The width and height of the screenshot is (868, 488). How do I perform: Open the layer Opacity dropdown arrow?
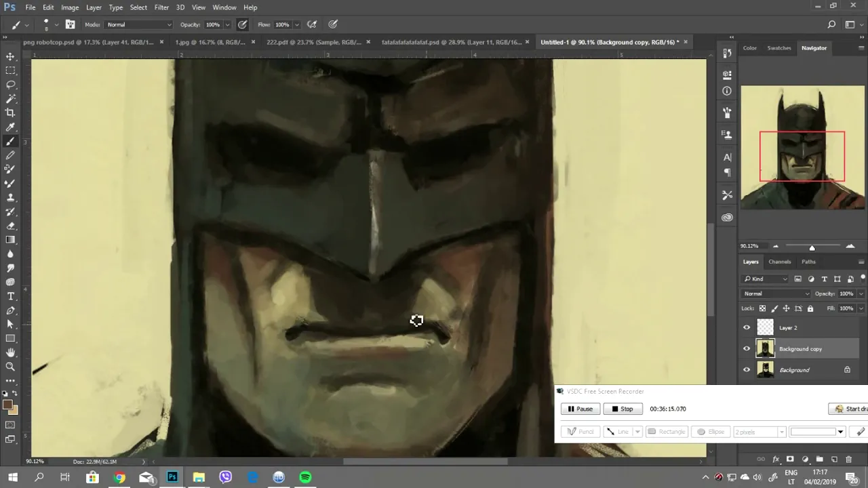pyautogui.click(x=861, y=294)
